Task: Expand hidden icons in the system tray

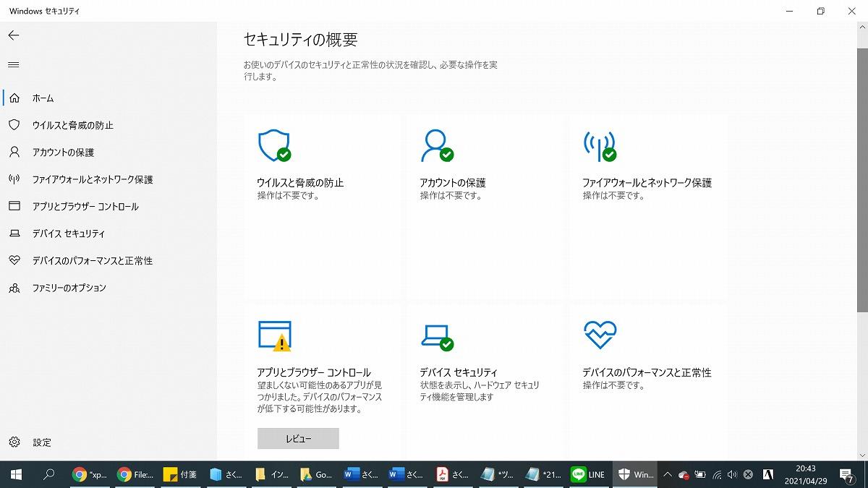Action: click(x=668, y=474)
